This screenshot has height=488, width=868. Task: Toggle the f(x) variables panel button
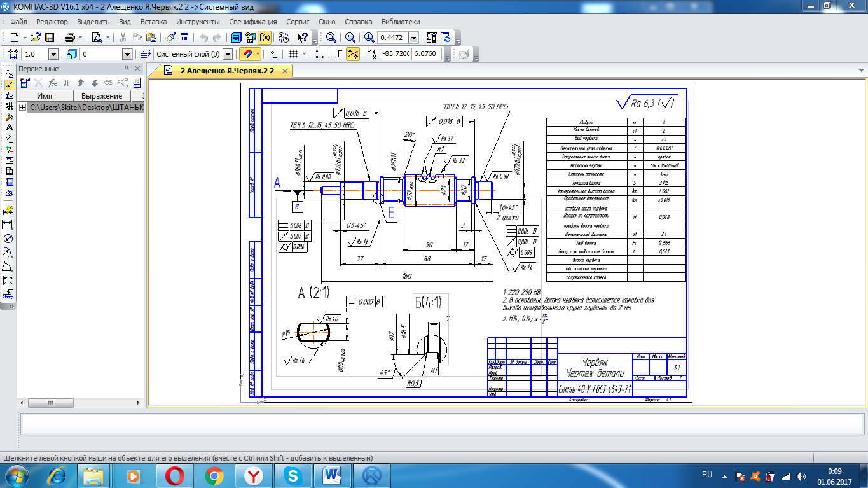[x=264, y=38]
